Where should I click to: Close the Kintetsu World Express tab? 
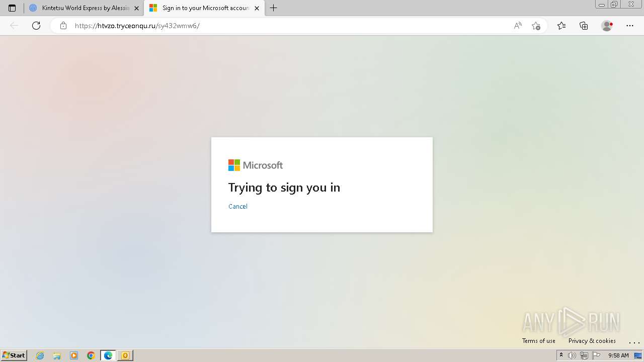coord(136,8)
